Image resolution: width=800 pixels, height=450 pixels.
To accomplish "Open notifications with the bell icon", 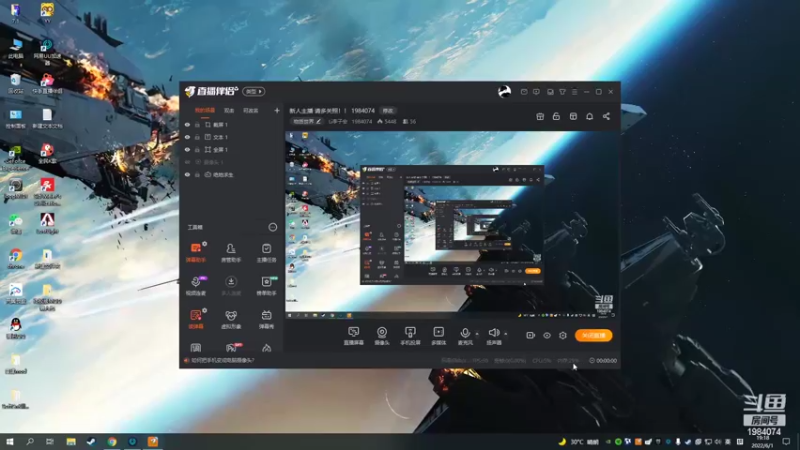I will 589,116.
